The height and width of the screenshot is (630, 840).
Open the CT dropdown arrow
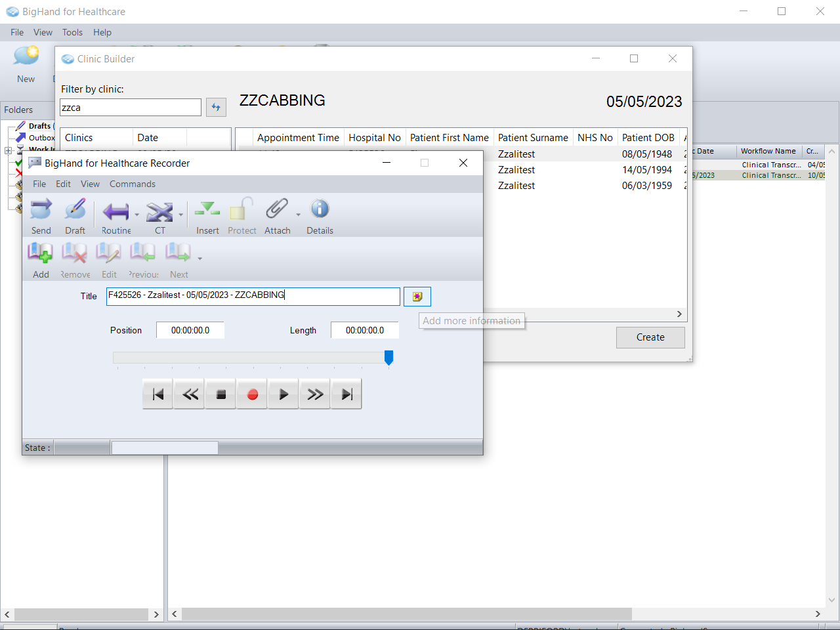pos(181,215)
